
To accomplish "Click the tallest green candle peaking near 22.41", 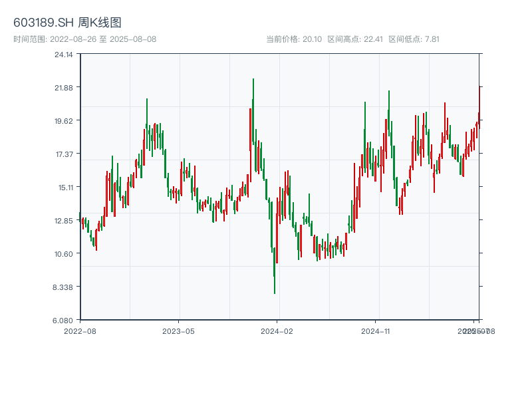I will pyautogui.click(x=253, y=112).
